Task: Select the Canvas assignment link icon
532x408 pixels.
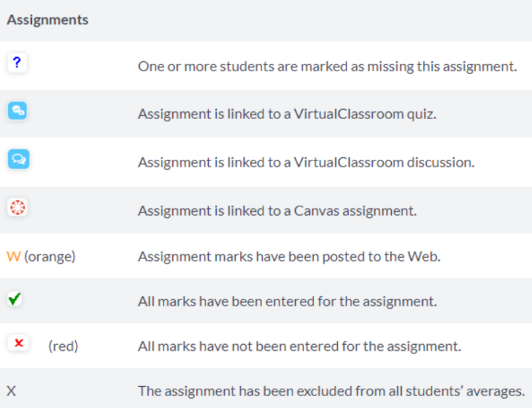Action: click(17, 207)
